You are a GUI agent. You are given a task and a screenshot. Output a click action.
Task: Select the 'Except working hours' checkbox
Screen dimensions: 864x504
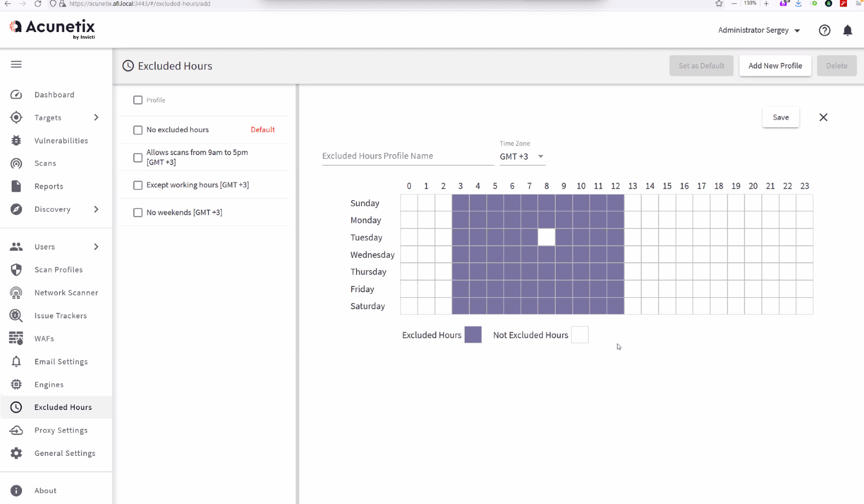(138, 185)
